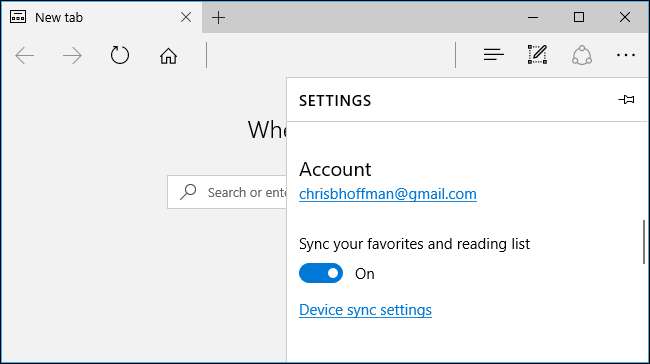Viewport: 650px width, 364px height.
Task: Refresh the current page
Action: 120,55
